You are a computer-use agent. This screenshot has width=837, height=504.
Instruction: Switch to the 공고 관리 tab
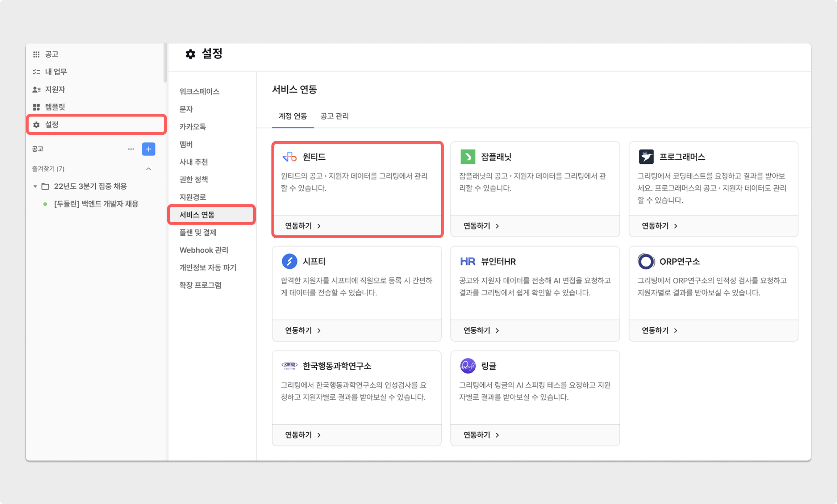pyautogui.click(x=334, y=116)
